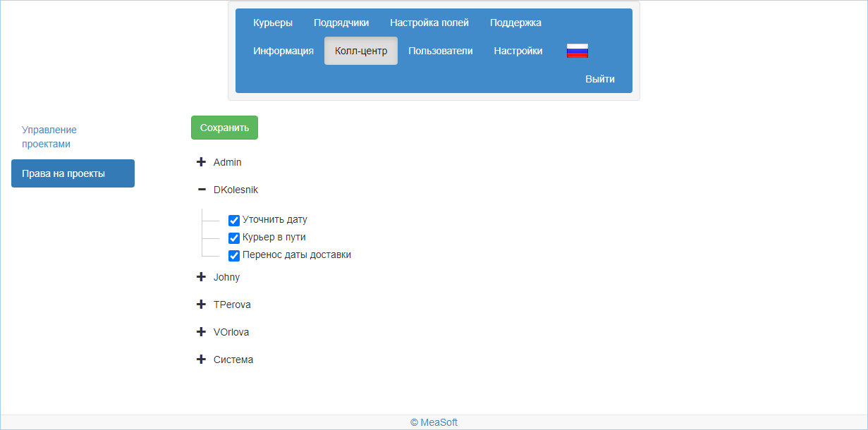Click the Перенос даты доставки label
Image resolution: width=868 pixels, height=430 pixels.
pyautogui.click(x=297, y=254)
